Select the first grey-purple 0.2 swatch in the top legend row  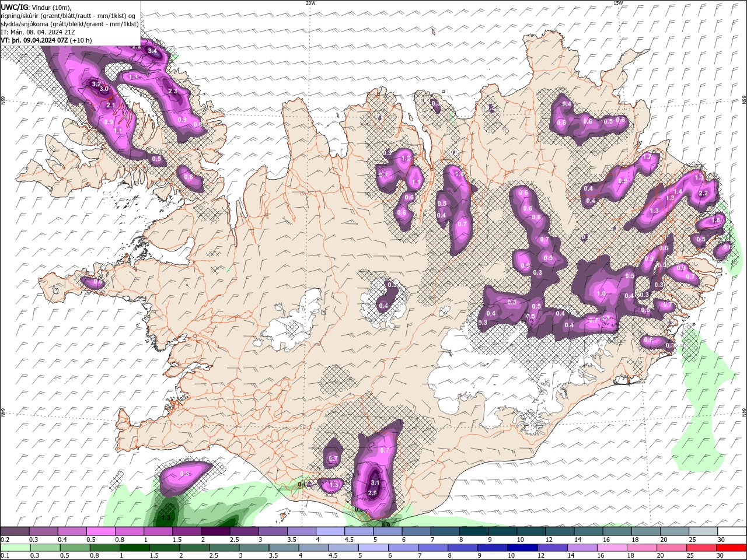[x=15, y=531]
